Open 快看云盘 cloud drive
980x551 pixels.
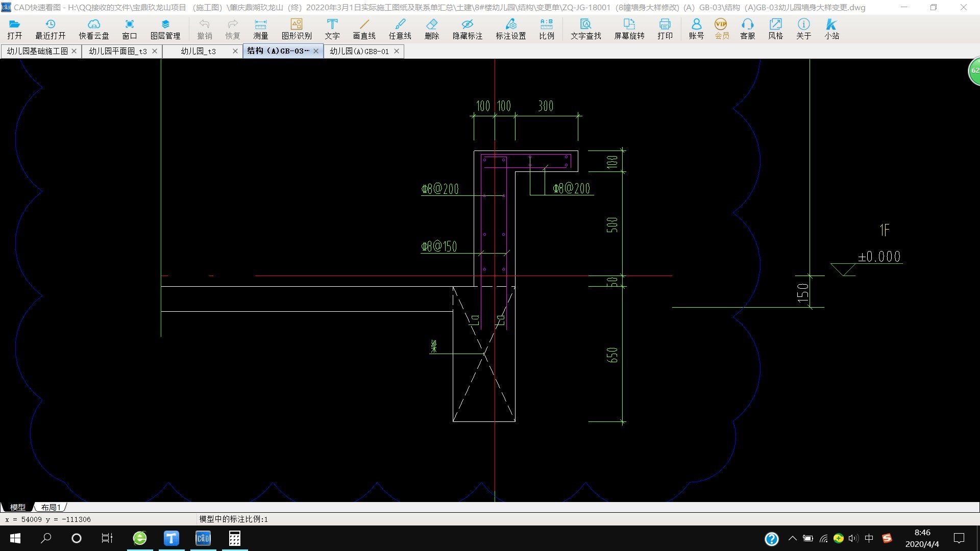pyautogui.click(x=94, y=29)
